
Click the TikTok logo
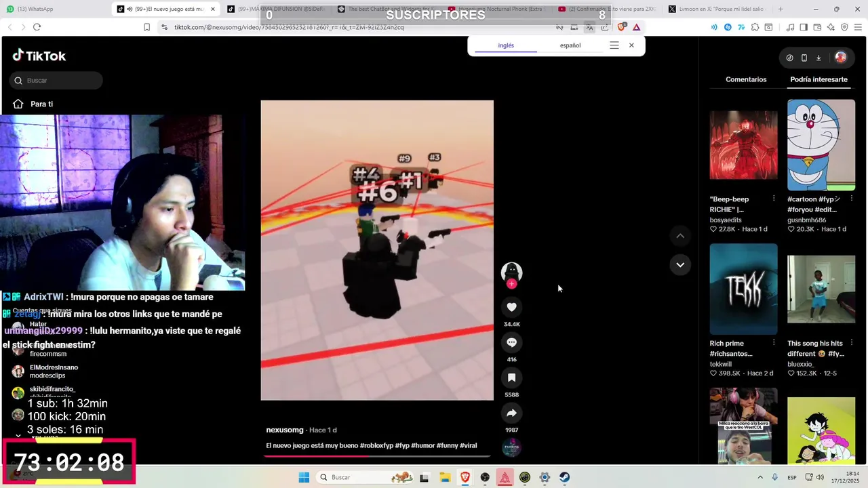[39, 56]
